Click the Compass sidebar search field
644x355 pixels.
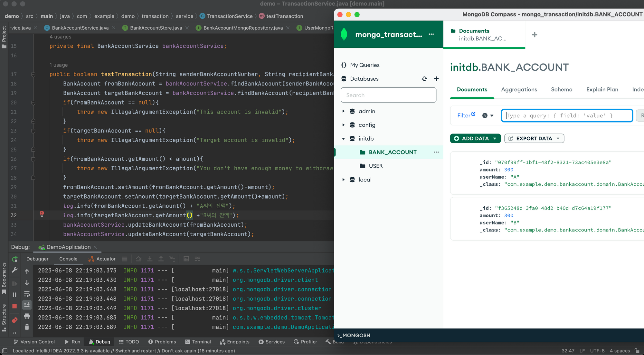pyautogui.click(x=388, y=95)
